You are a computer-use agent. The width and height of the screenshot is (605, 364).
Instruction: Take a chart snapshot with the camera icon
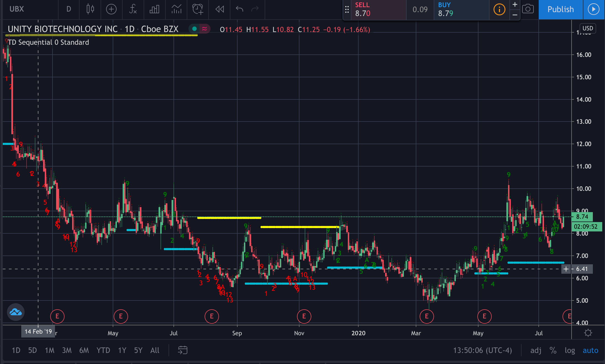528,9
